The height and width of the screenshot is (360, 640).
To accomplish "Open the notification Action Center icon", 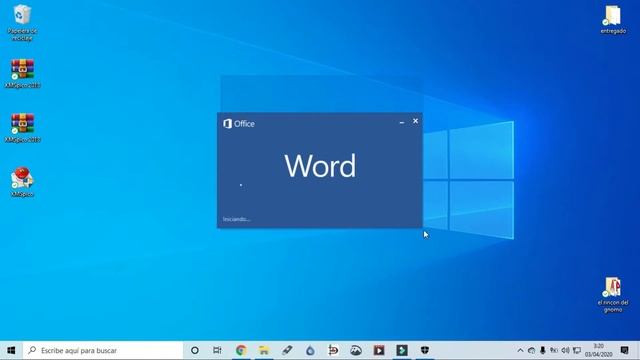I will pyautogui.click(x=624, y=350).
